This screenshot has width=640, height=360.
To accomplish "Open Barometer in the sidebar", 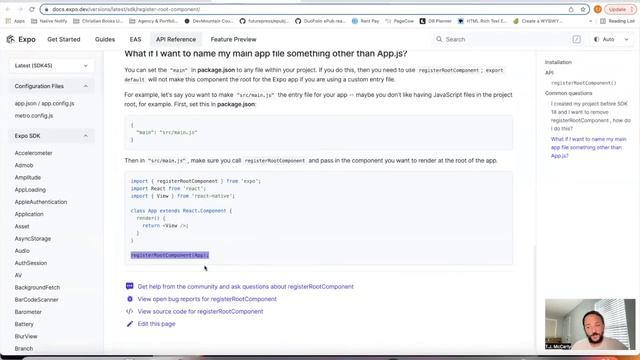I will coord(28,312).
